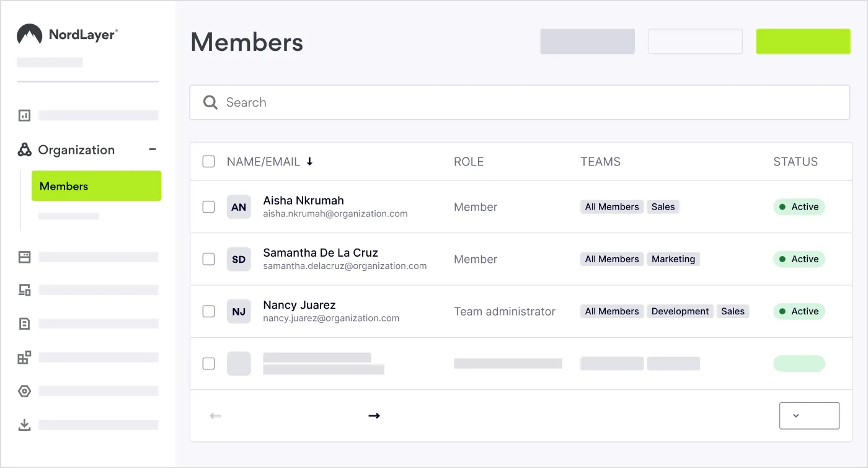Click the ROLE column header
The height and width of the screenshot is (468, 868).
tap(469, 162)
